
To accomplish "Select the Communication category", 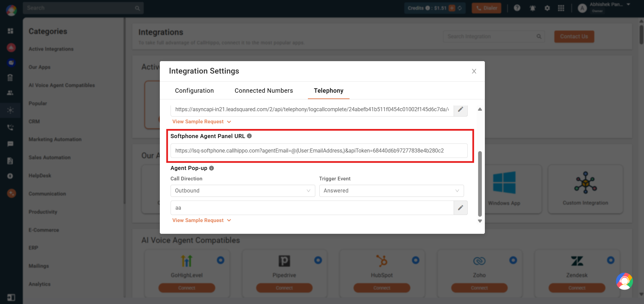I will 47,194.
